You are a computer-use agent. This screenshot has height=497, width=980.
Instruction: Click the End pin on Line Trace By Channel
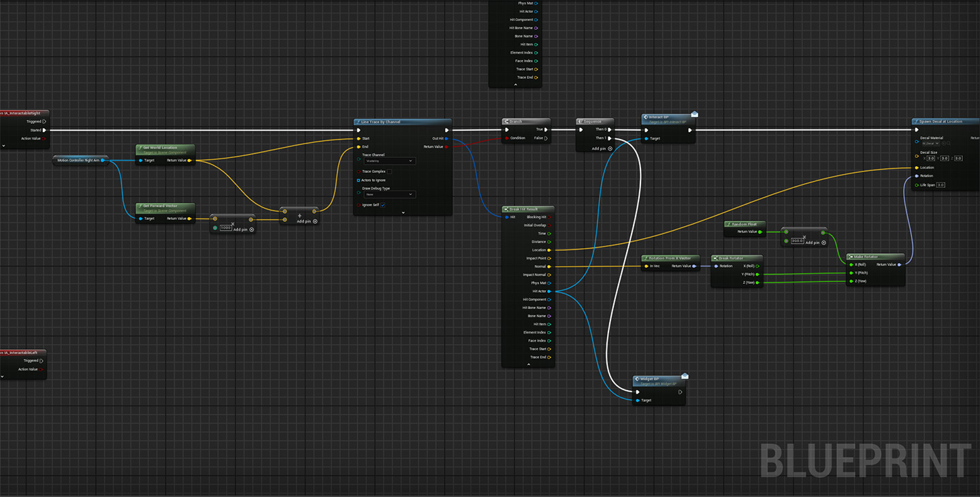click(x=358, y=146)
